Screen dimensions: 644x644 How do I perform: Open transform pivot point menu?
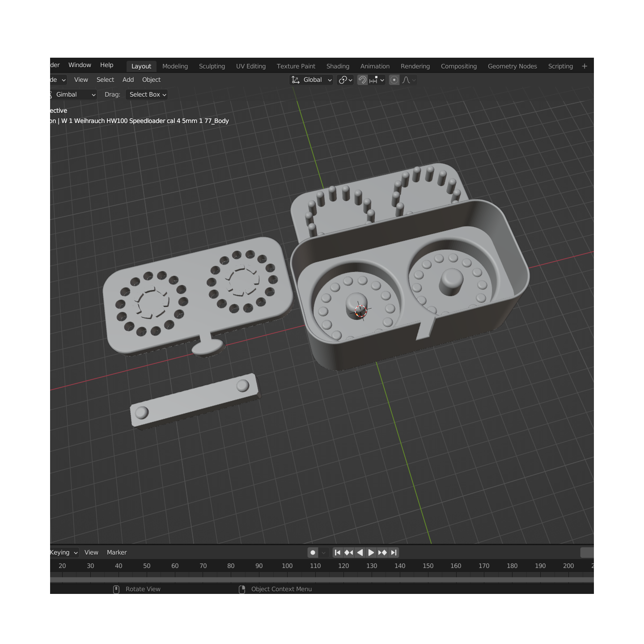(346, 80)
